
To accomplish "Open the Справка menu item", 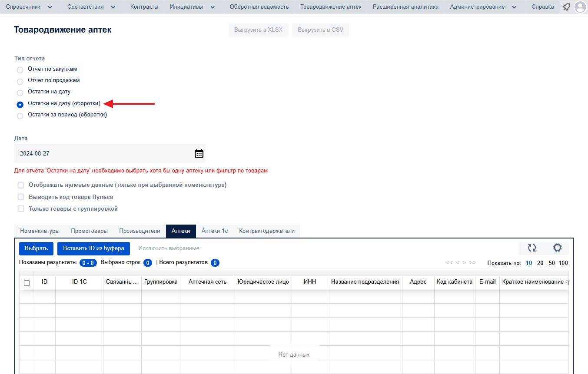I will coord(543,7).
